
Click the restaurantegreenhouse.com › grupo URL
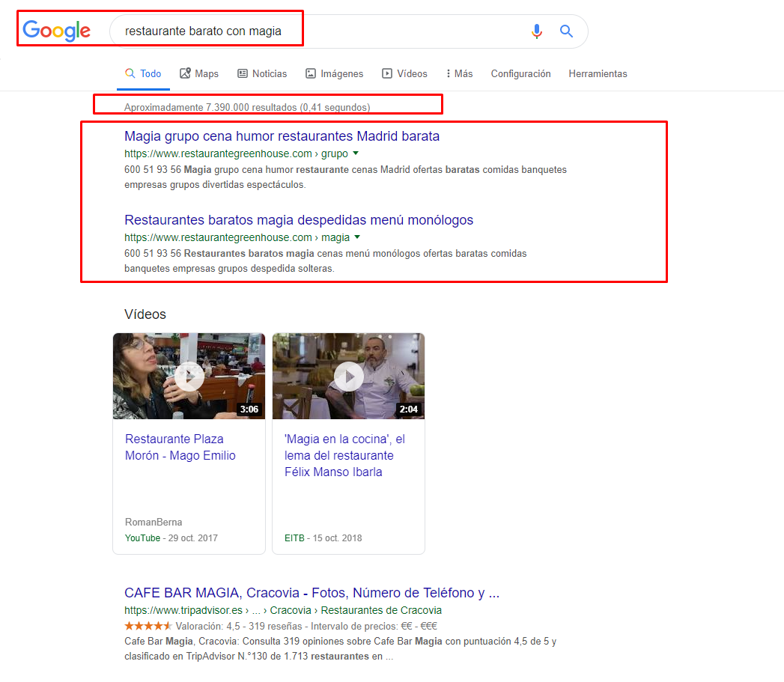click(236, 153)
